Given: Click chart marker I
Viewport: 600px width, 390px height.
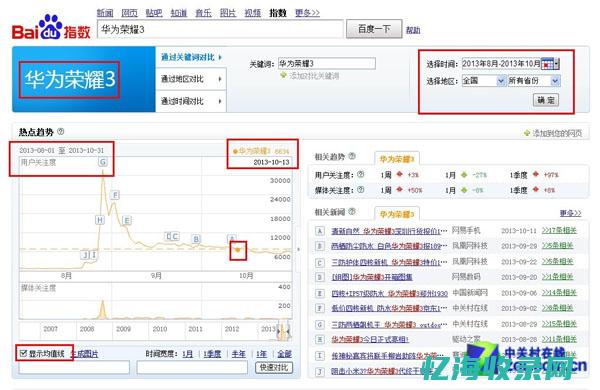Looking at the screenshot, I should pos(93,255).
